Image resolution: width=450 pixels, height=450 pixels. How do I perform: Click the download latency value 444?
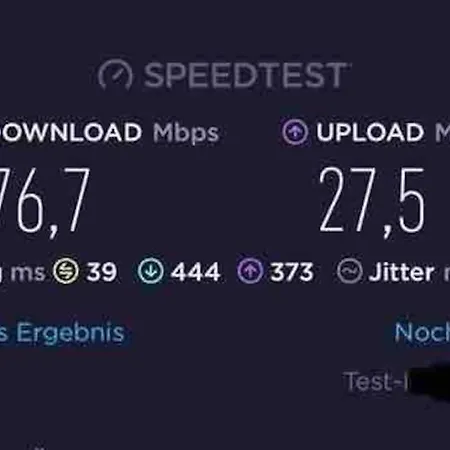tap(195, 272)
